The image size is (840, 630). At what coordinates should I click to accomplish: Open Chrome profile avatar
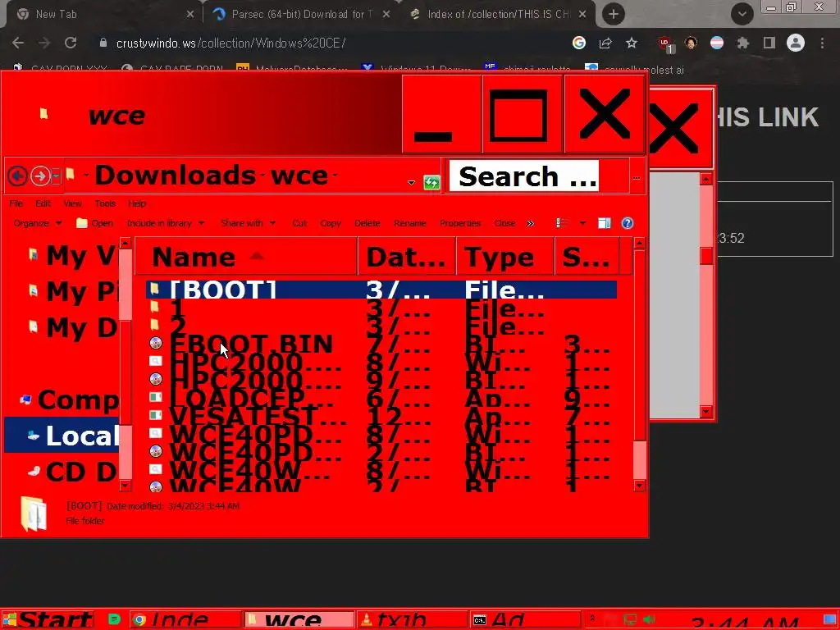796,43
